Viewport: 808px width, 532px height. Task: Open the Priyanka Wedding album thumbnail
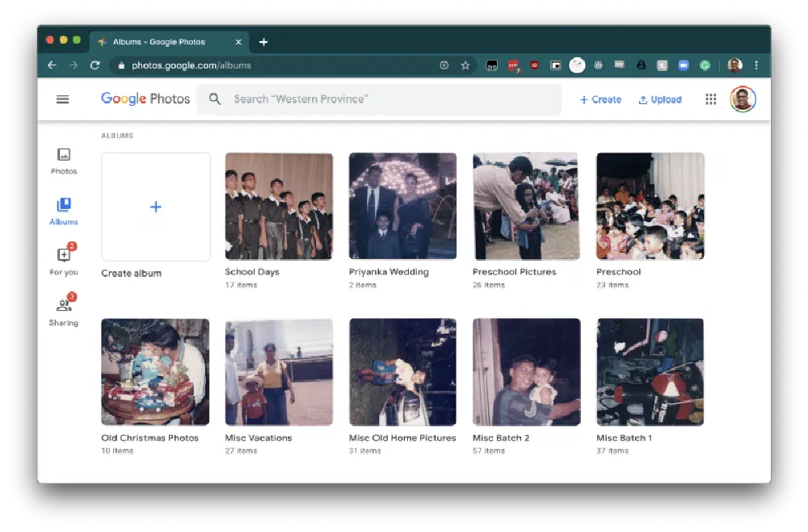click(x=402, y=206)
